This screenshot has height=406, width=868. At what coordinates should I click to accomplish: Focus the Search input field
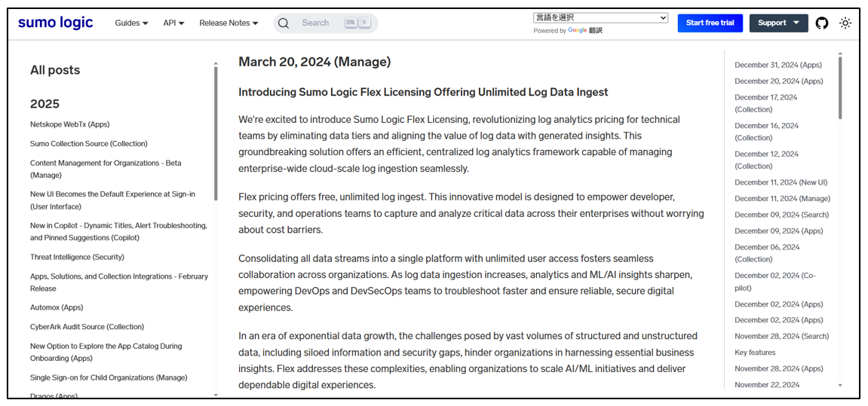[x=326, y=23]
